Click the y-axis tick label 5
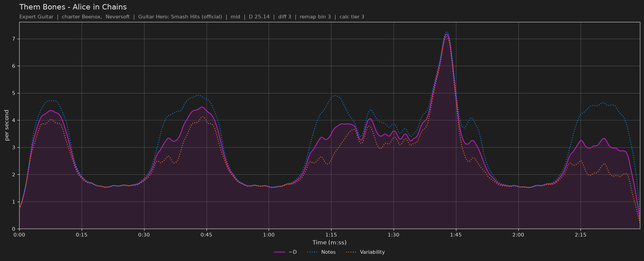 pyautogui.click(x=14, y=93)
